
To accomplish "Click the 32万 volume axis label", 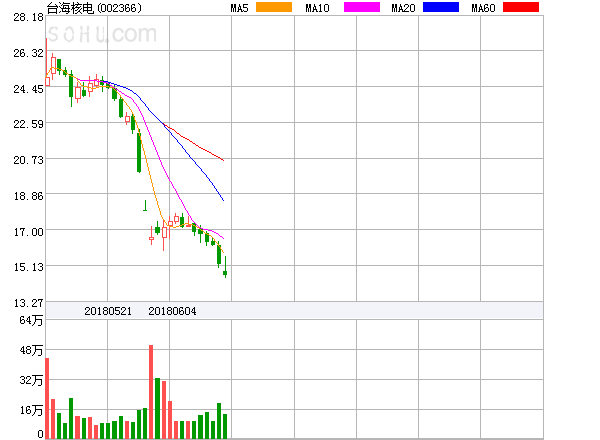I will (31, 380).
